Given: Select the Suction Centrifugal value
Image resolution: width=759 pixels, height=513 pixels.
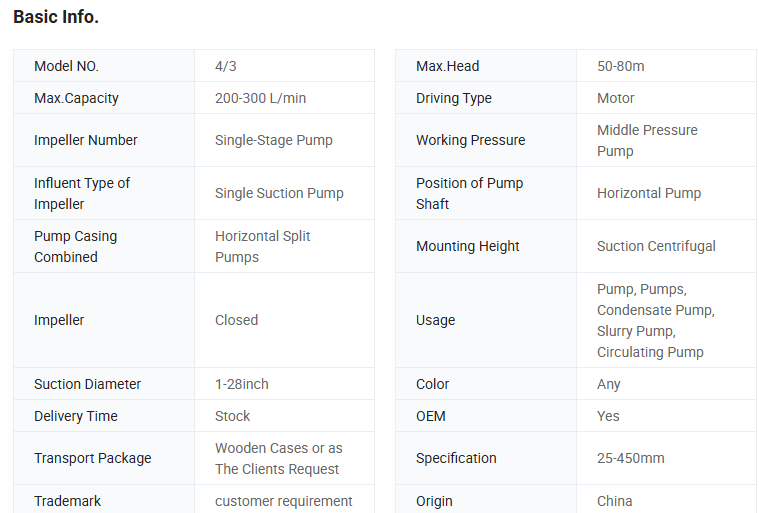Looking at the screenshot, I should coord(656,246).
